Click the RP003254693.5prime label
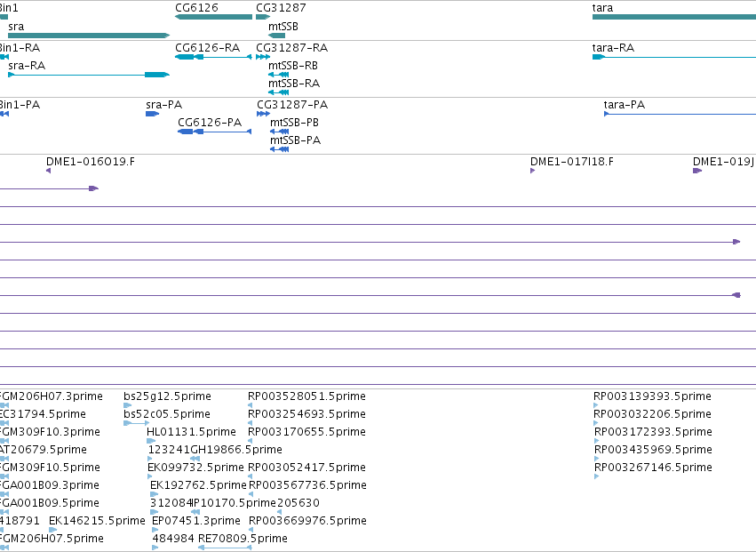The width and height of the screenshot is (756, 552). tap(306, 414)
